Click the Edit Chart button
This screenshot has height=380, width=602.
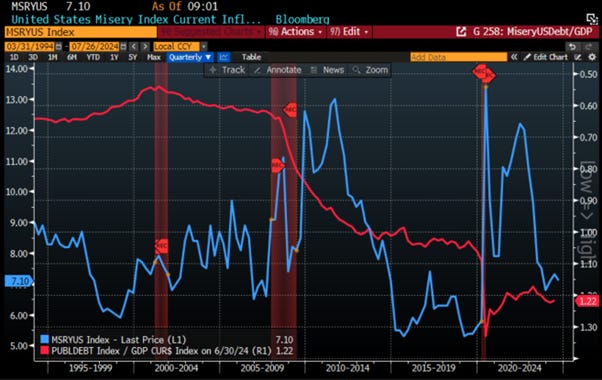(x=546, y=57)
